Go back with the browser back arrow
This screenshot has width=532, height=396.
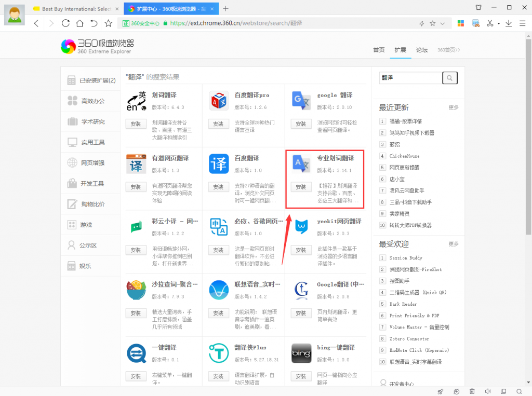[36, 23]
